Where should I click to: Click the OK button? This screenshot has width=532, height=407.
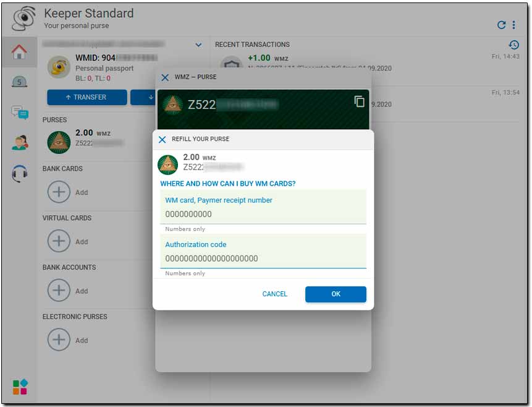336,294
